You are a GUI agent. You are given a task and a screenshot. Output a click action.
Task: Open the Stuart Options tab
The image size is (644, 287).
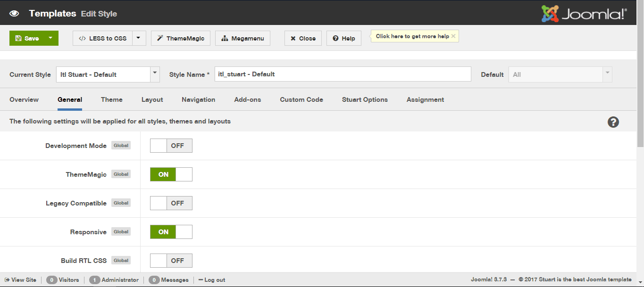[x=365, y=99]
